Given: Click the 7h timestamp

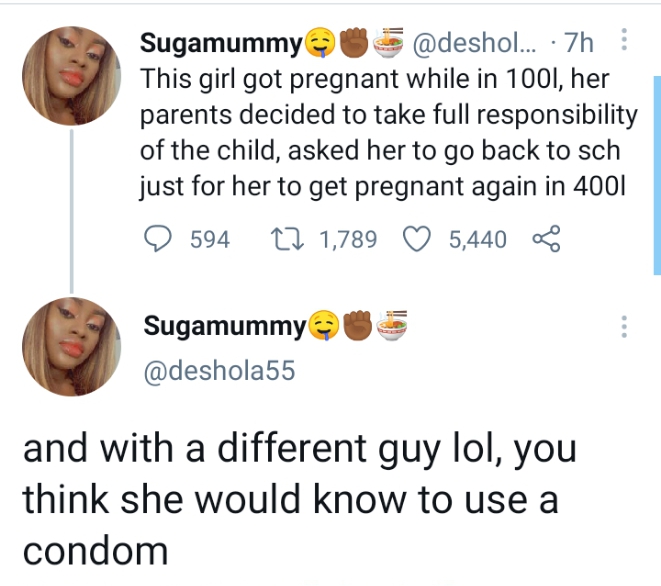Looking at the screenshot, I should tap(578, 44).
